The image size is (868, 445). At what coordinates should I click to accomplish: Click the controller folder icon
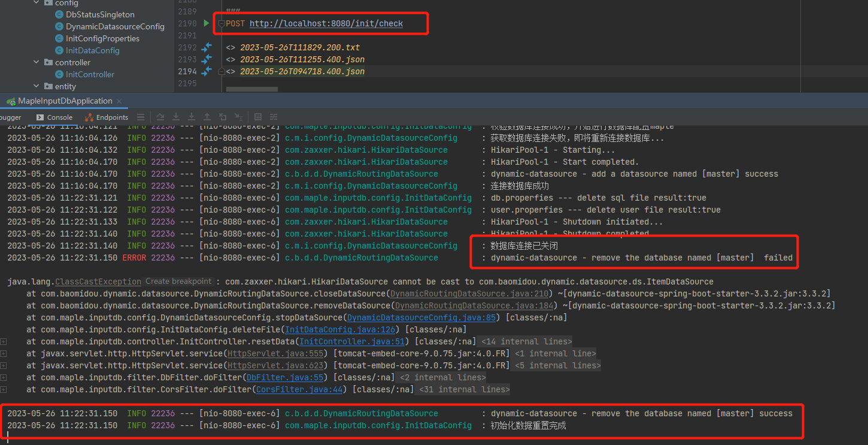(48, 62)
